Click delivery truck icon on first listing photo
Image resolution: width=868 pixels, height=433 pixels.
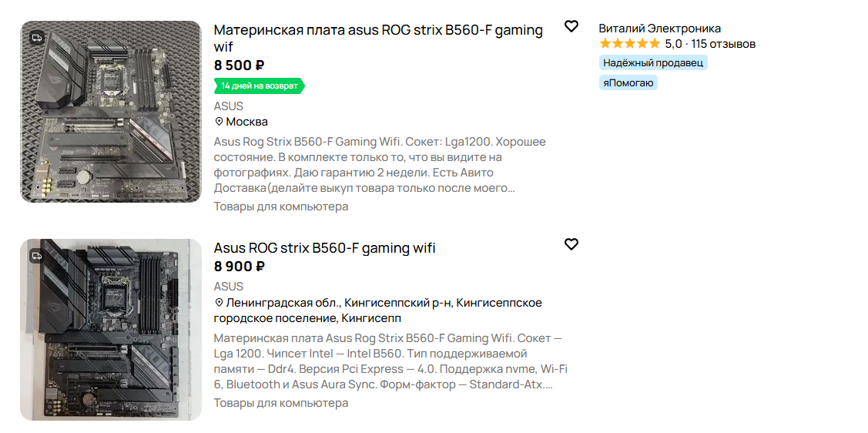[x=36, y=37]
